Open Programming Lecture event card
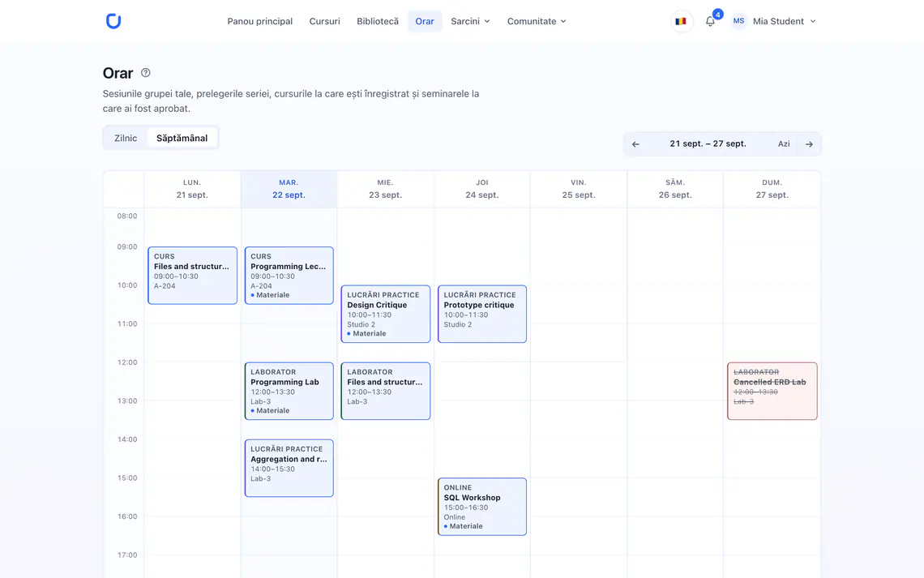 point(289,276)
